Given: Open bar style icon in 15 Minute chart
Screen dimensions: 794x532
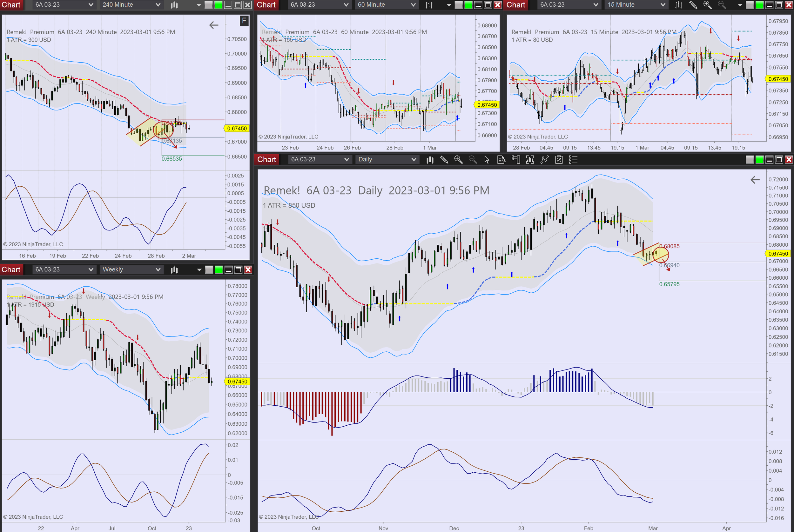Looking at the screenshot, I should click(x=678, y=5).
